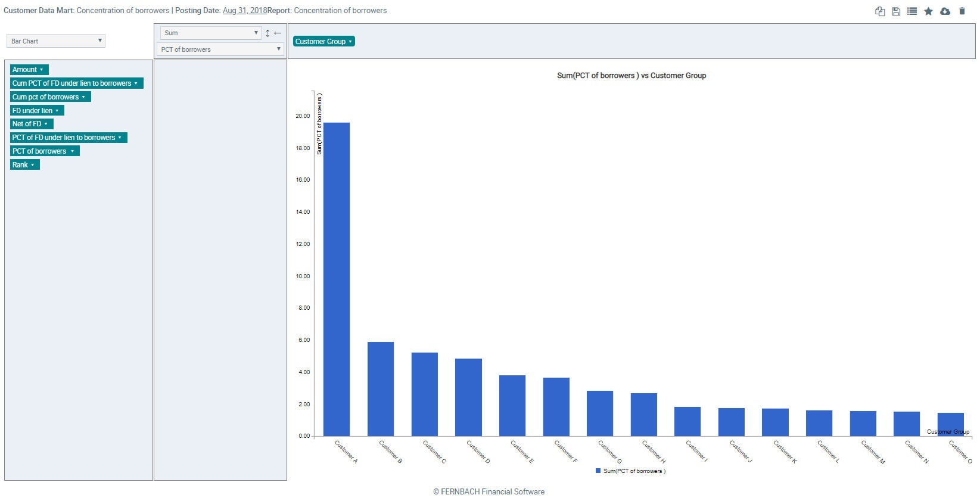Click the vertical sort arrow next to Sum

267,33
